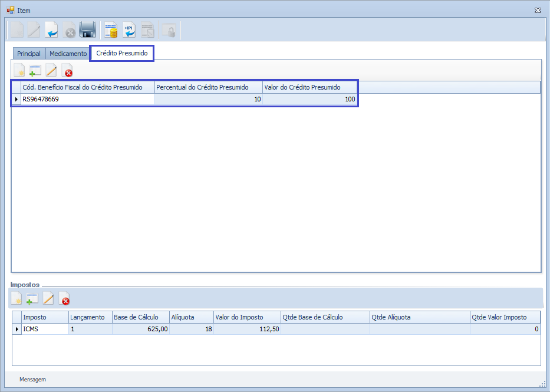550x392 pixels.
Task: Click new record icon in Impostos toolbar
Action: [17, 299]
